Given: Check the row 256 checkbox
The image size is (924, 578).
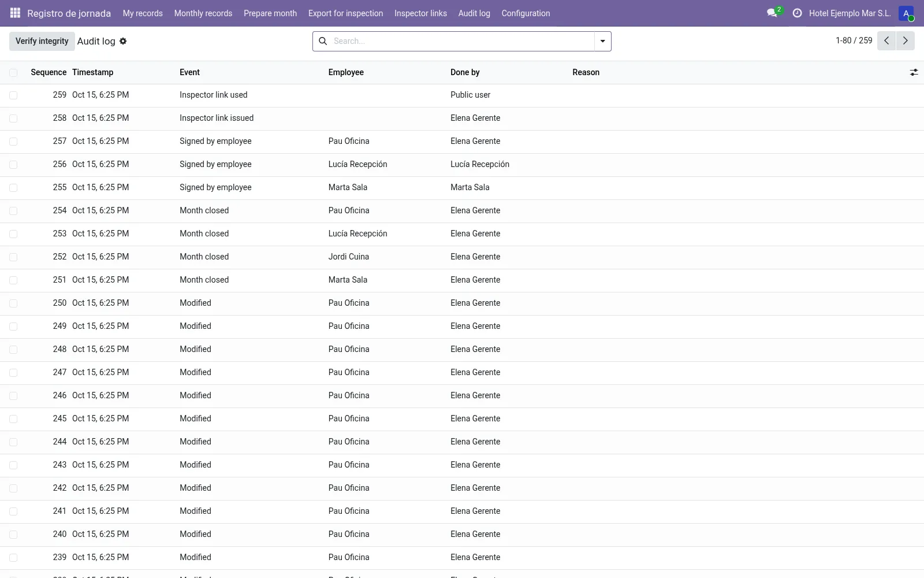Looking at the screenshot, I should click(13, 165).
